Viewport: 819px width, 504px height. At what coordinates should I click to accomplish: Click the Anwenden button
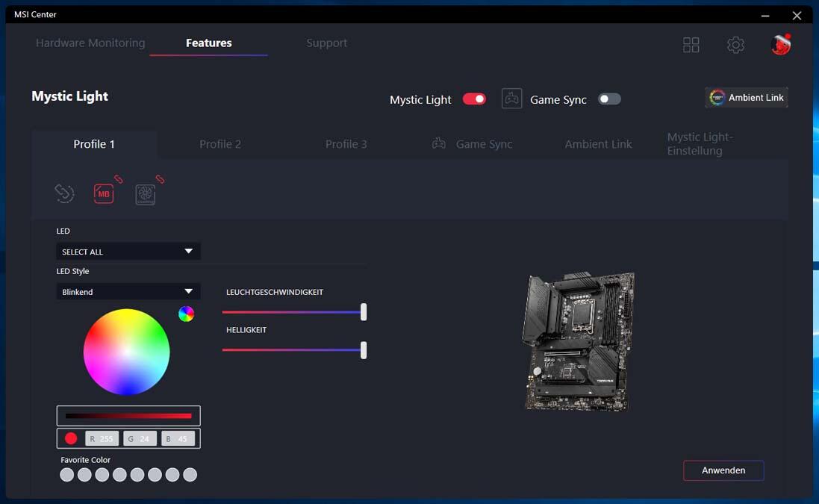723,470
